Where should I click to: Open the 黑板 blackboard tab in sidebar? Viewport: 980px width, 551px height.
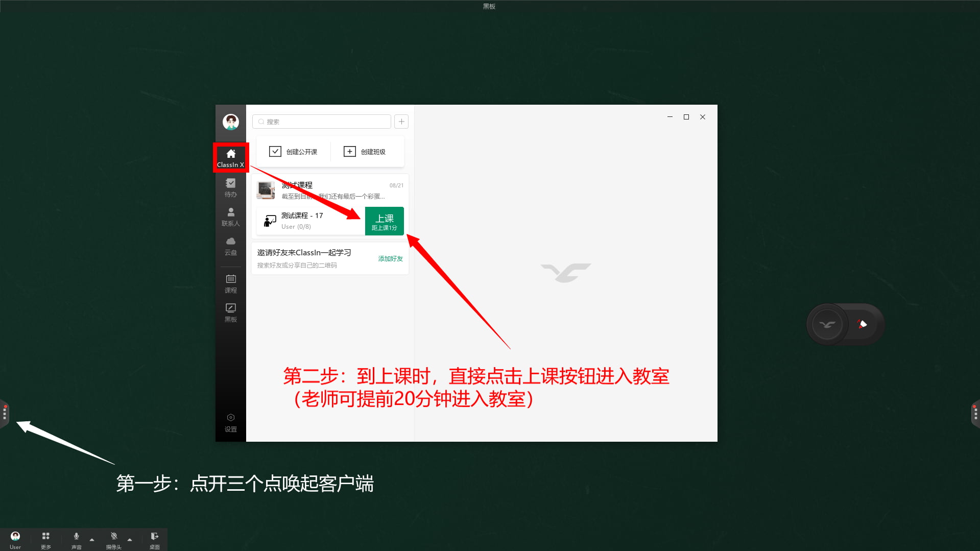point(231,313)
